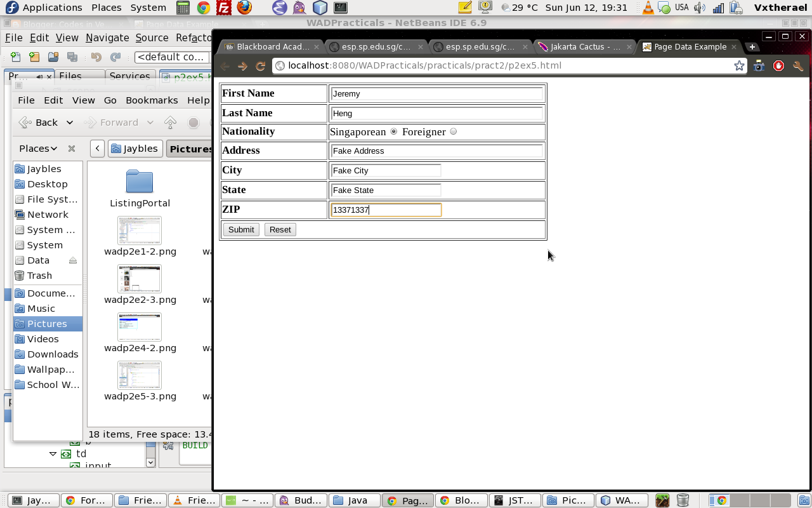Select the Singaporean radio button
Viewport: 812px width, 508px height.
[394, 131]
